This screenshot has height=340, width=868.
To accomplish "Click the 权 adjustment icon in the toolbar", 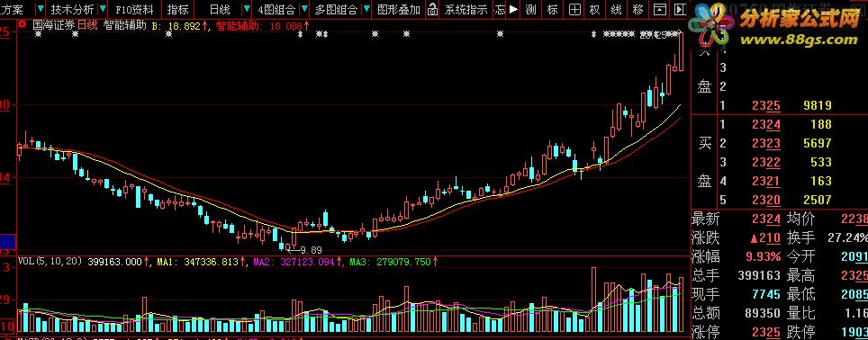I will pyautogui.click(x=594, y=9).
